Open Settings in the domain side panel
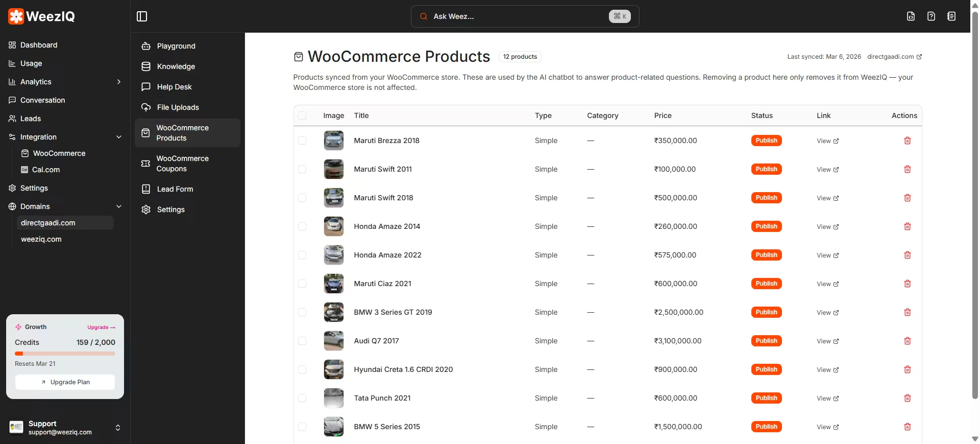This screenshot has height=444, width=980. click(x=187, y=209)
